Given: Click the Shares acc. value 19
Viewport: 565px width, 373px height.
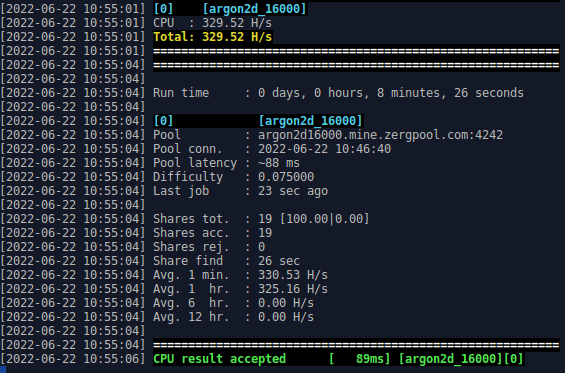Looking at the screenshot, I should pyautogui.click(x=265, y=233).
